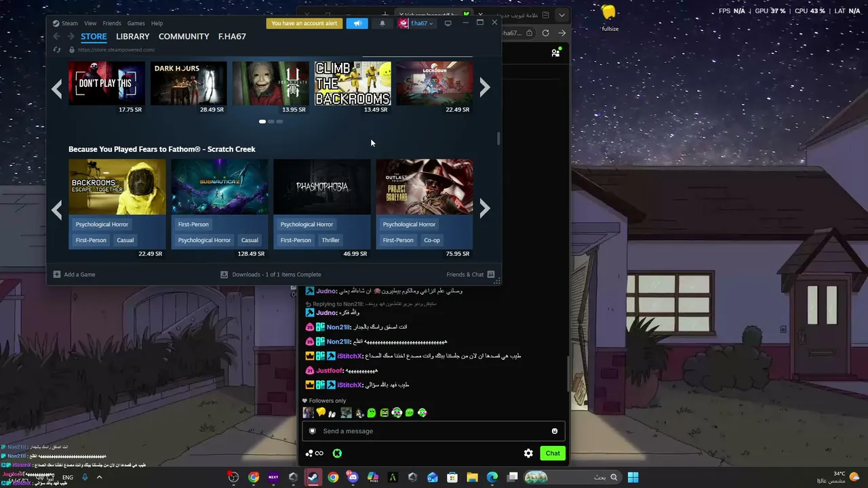The image size is (868, 488).
Task: Reload the browser page behind Steam
Action: click(546, 33)
